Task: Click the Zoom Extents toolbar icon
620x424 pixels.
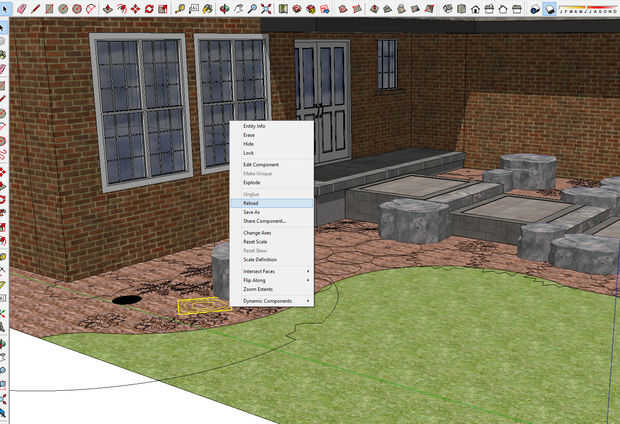Action: 266,9
